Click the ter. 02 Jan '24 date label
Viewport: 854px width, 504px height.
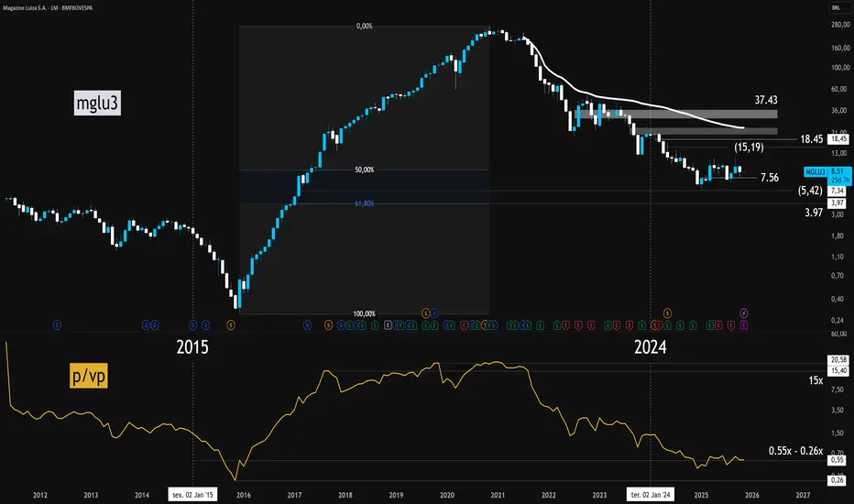click(651, 495)
